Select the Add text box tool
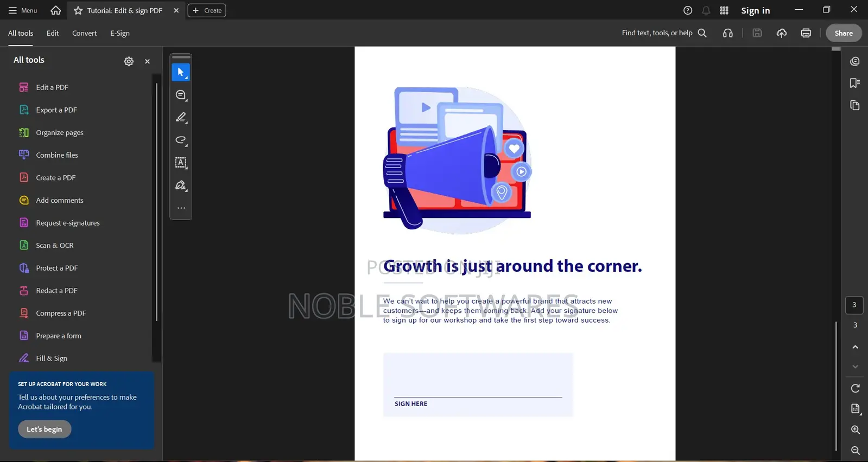 coord(181,163)
